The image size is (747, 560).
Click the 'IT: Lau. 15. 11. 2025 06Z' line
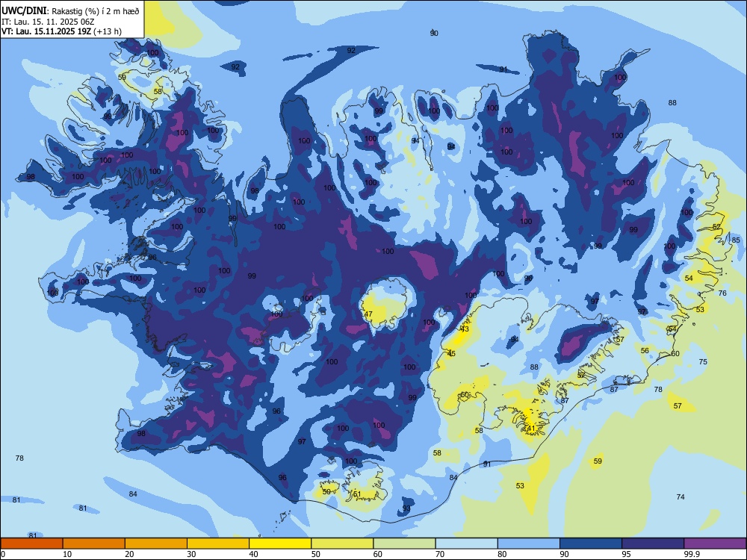click(x=48, y=22)
